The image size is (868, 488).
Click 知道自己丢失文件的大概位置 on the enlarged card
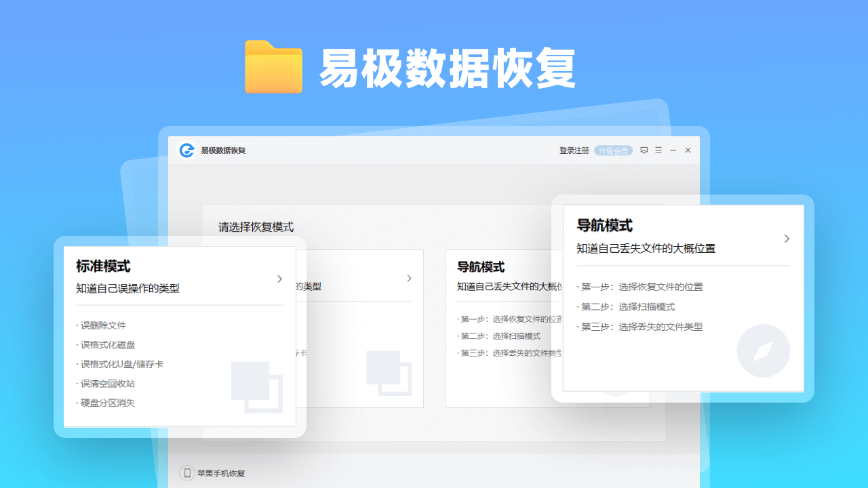point(646,248)
